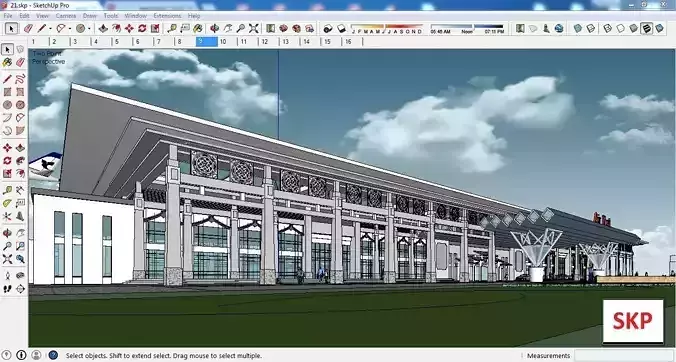Select the Pie arc tool
This screenshot has width=676, height=362.
[20, 131]
